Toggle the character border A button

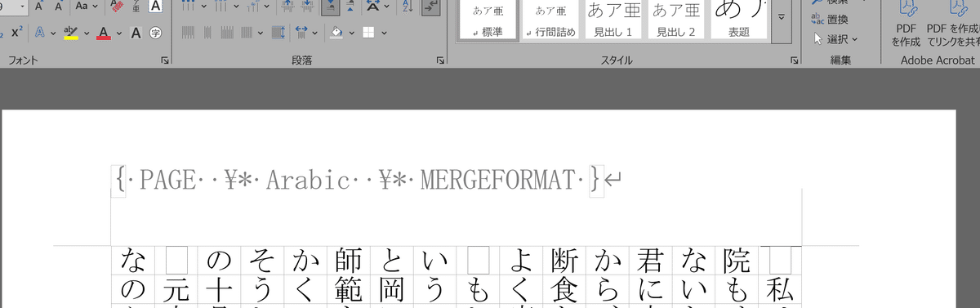click(155, 6)
